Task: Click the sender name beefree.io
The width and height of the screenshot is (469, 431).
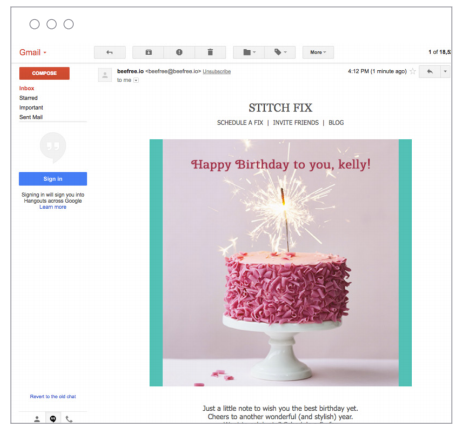Action: pyautogui.click(x=130, y=71)
